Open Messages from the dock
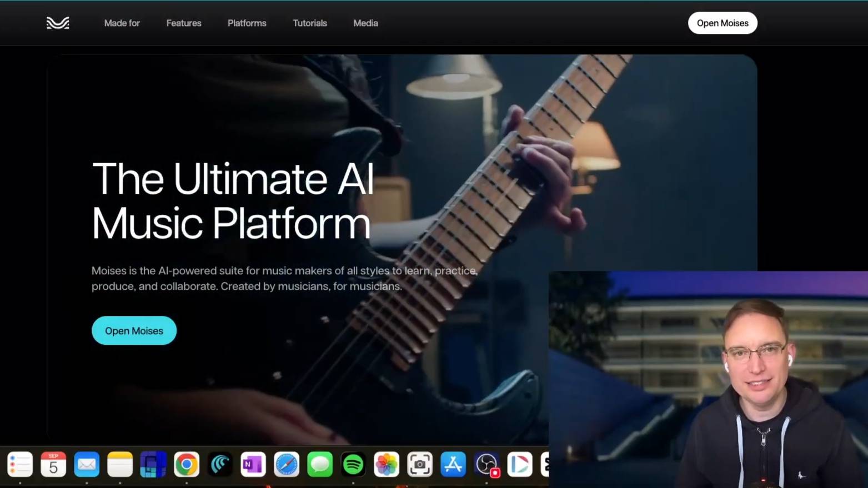 point(320,464)
